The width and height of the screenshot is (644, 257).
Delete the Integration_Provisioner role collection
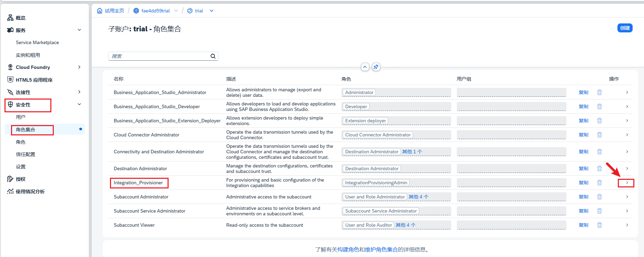point(600,183)
